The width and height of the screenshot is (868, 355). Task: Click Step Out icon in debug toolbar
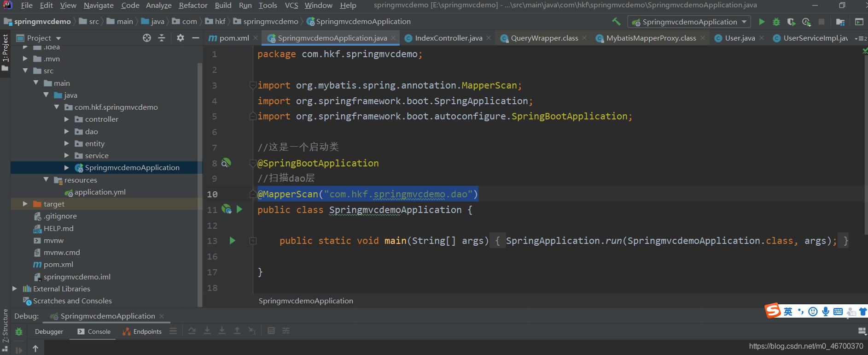[237, 331]
